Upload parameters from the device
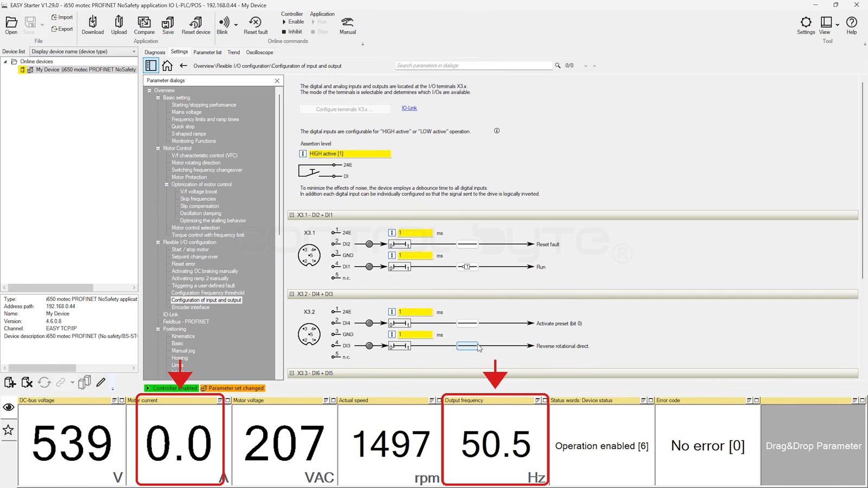This screenshot has width=868, height=488. coord(119,24)
